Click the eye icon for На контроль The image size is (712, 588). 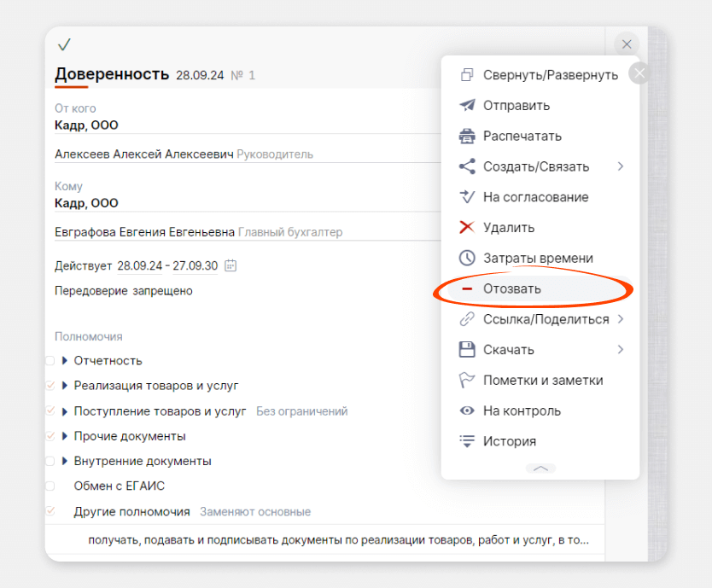[467, 411]
